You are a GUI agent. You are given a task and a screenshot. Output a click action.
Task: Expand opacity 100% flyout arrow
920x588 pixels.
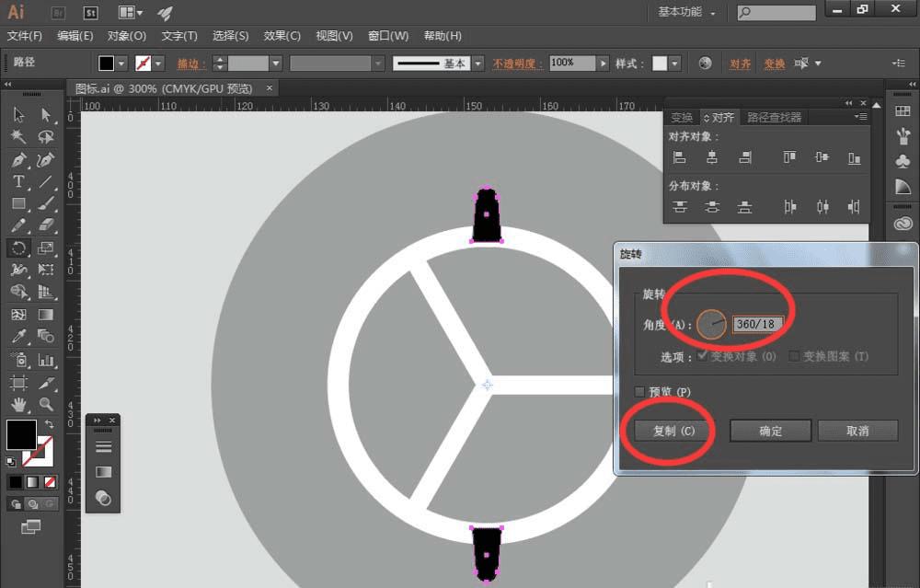(x=603, y=63)
